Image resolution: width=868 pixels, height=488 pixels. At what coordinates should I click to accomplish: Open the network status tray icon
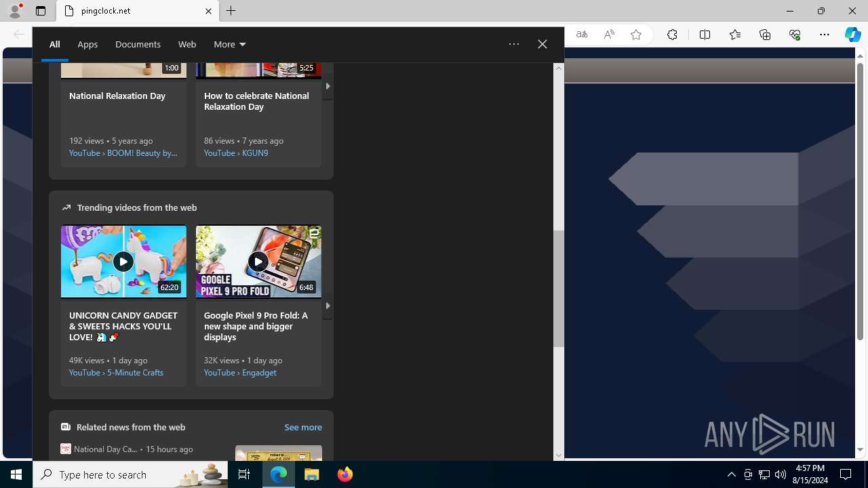764,474
